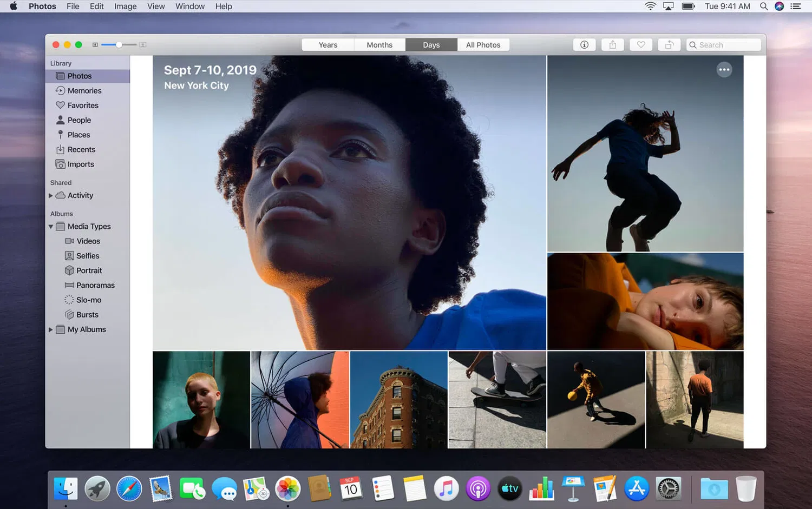The image size is (812, 509).
Task: Collapse the Media Types album group
Action: (51, 227)
